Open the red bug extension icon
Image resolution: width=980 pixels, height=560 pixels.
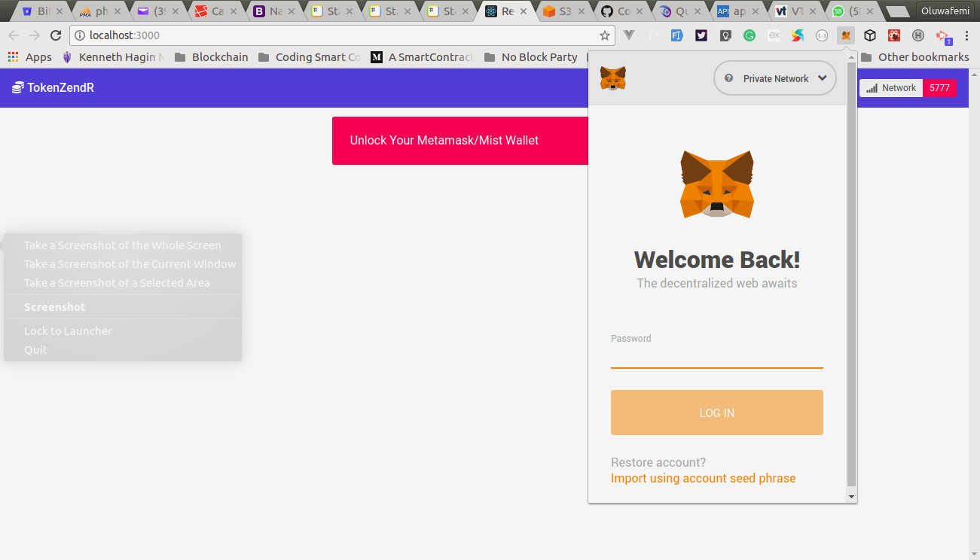click(x=894, y=35)
